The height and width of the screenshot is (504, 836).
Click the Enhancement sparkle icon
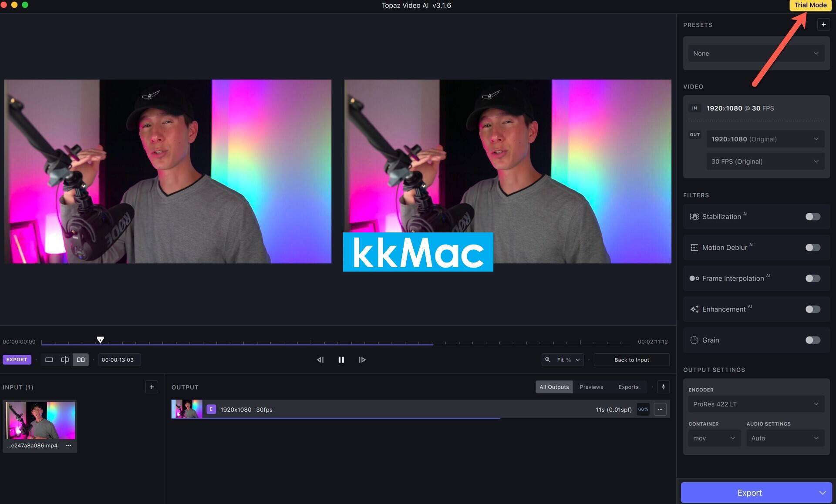(x=694, y=309)
